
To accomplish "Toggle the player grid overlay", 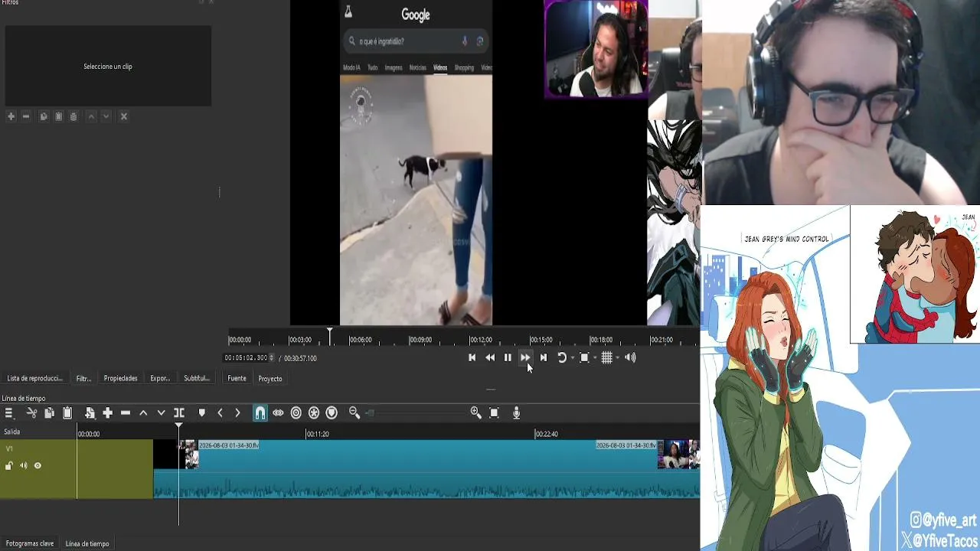I will pyautogui.click(x=606, y=357).
